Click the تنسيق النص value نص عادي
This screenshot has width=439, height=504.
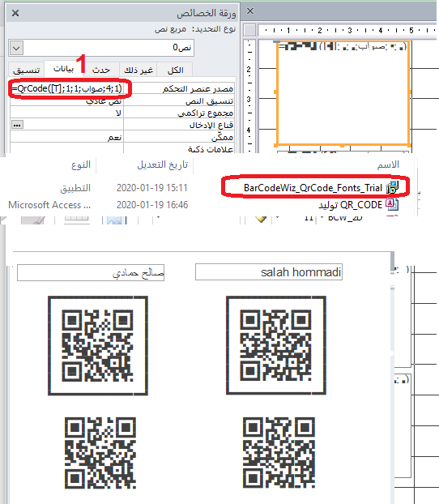(x=104, y=101)
